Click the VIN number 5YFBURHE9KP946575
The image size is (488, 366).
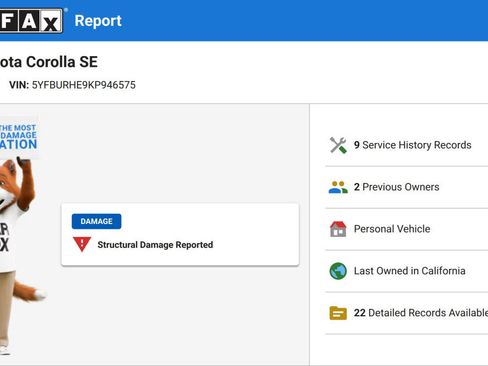[84, 85]
